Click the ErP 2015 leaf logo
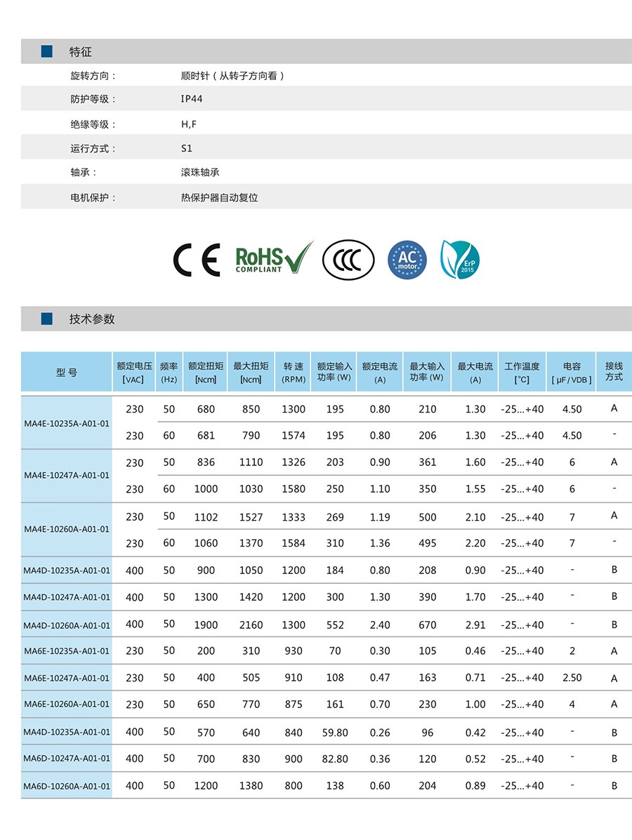 459,260
